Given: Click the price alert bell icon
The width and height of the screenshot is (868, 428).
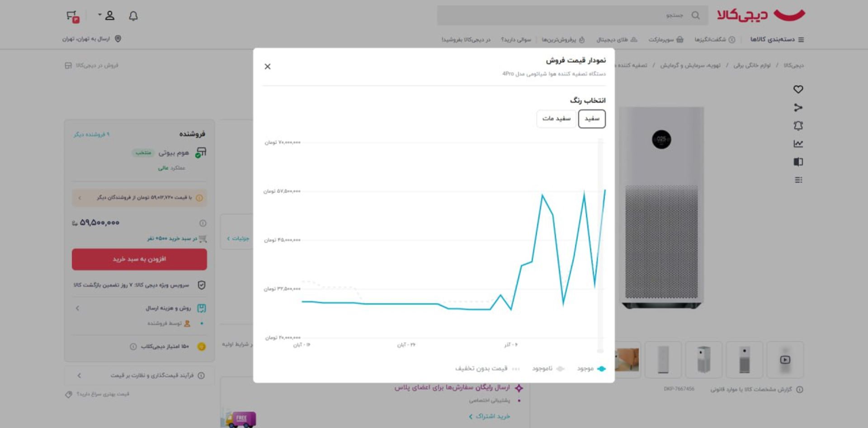Looking at the screenshot, I should click(x=798, y=126).
